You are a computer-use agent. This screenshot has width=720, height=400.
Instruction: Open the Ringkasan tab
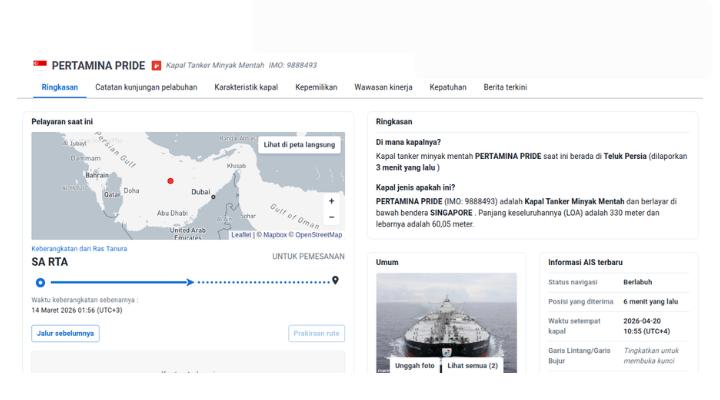click(x=60, y=87)
